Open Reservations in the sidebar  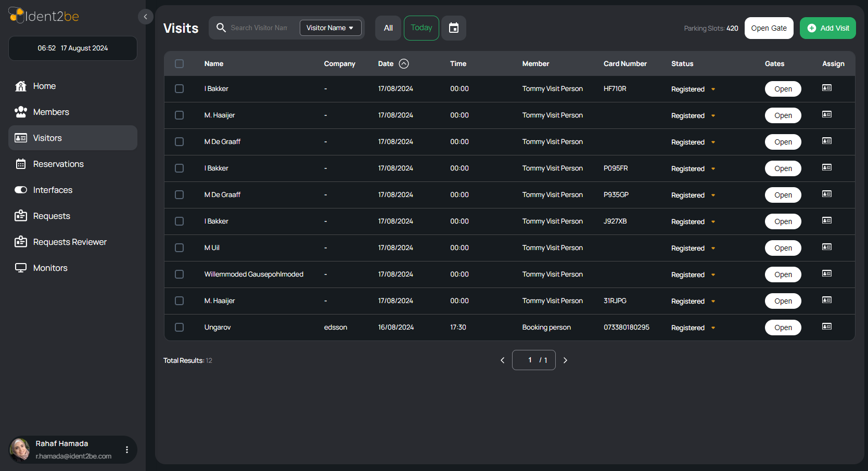tap(58, 164)
